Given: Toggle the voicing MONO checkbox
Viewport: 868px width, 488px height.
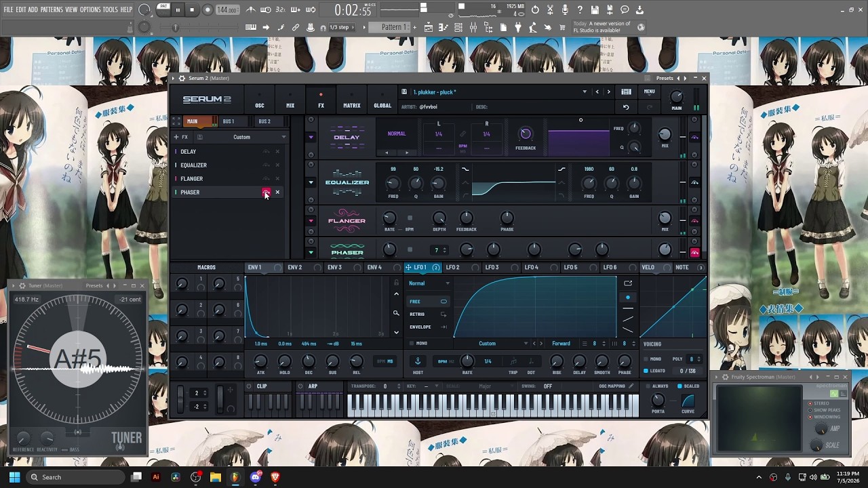Looking at the screenshot, I should tap(646, 359).
